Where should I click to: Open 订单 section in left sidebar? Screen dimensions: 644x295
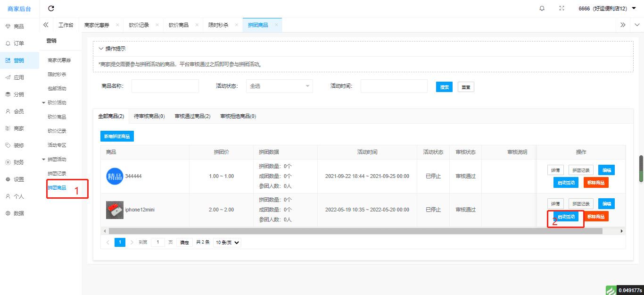pyautogui.click(x=18, y=43)
